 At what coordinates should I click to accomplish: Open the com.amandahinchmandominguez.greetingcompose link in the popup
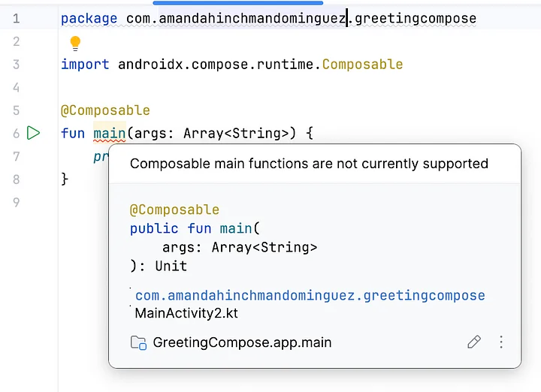310,295
